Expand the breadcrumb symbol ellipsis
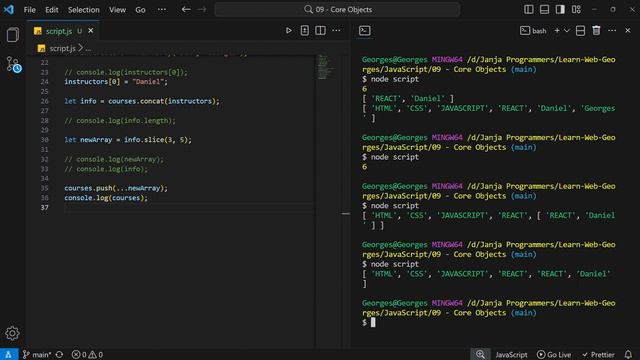This screenshot has width=640, height=360. coord(88,49)
